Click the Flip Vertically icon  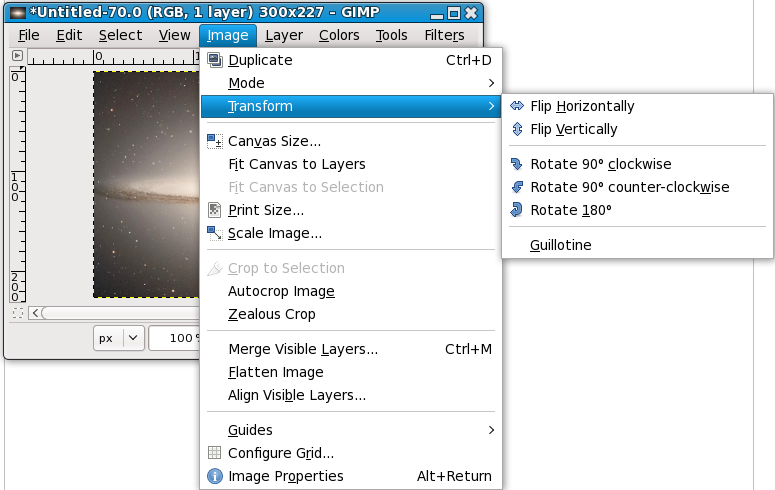(x=516, y=129)
